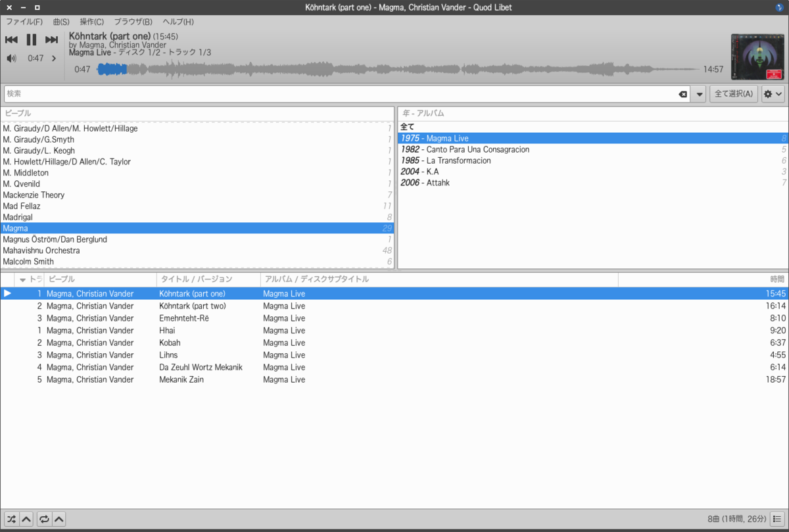The image size is (789, 532).
Task: Select the Magma artist row
Action: (x=197, y=228)
